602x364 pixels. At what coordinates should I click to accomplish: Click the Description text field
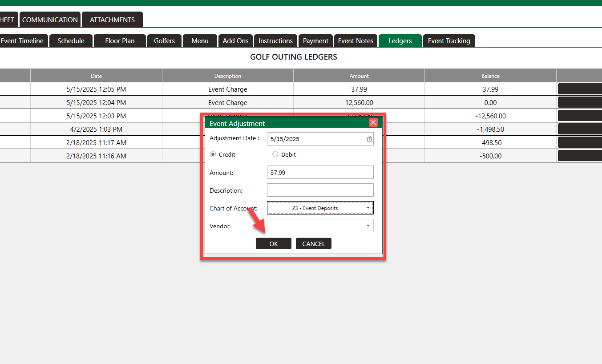[320, 190]
